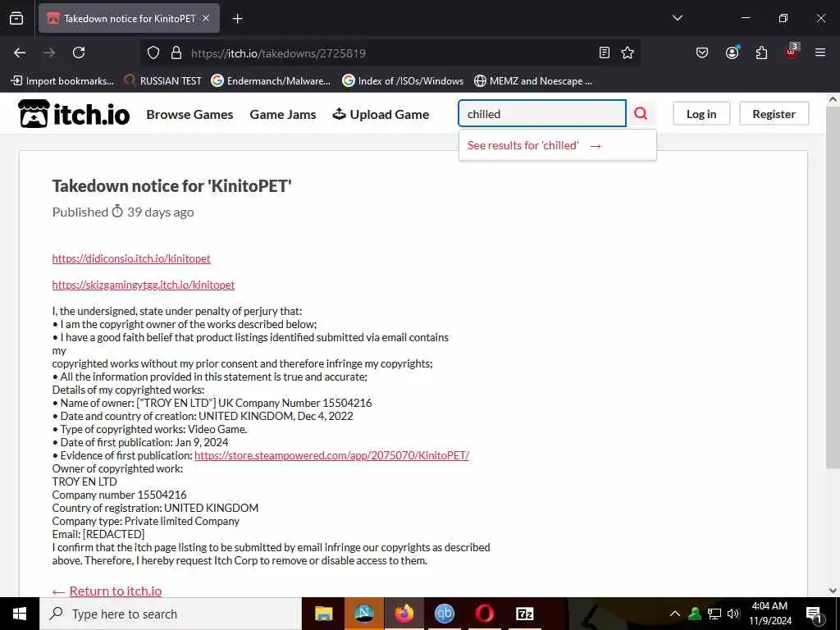Open Firefox View icon in tab bar

click(x=16, y=18)
